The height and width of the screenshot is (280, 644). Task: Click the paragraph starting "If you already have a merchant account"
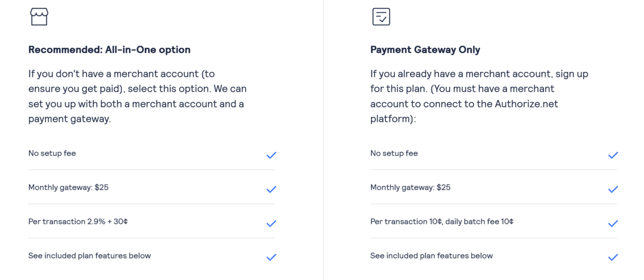pos(479,96)
